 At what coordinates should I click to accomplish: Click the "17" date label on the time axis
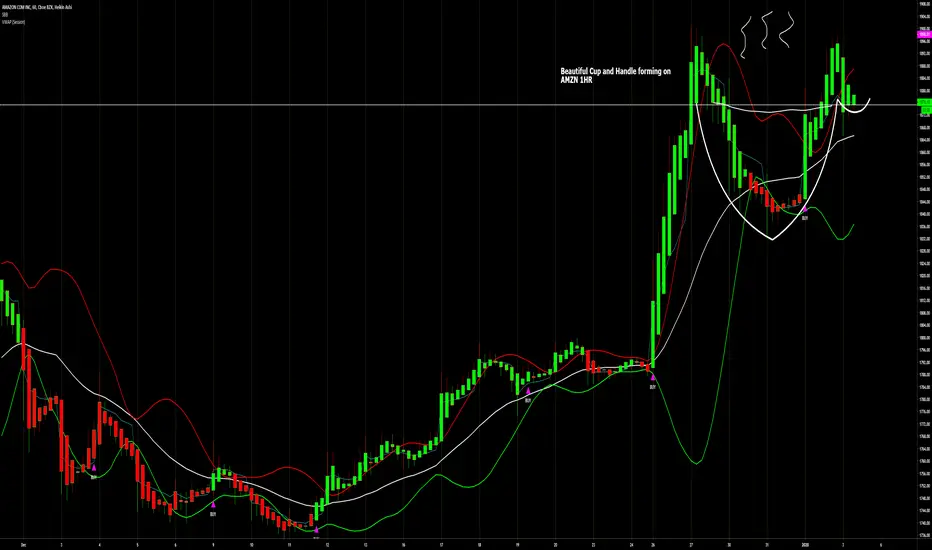pyautogui.click(x=441, y=545)
